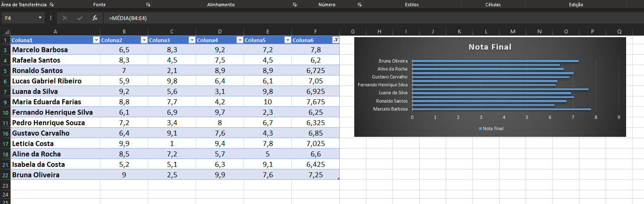Open the Fonte dialog launcher
This screenshot has width=644, height=204.
pos(148,5)
